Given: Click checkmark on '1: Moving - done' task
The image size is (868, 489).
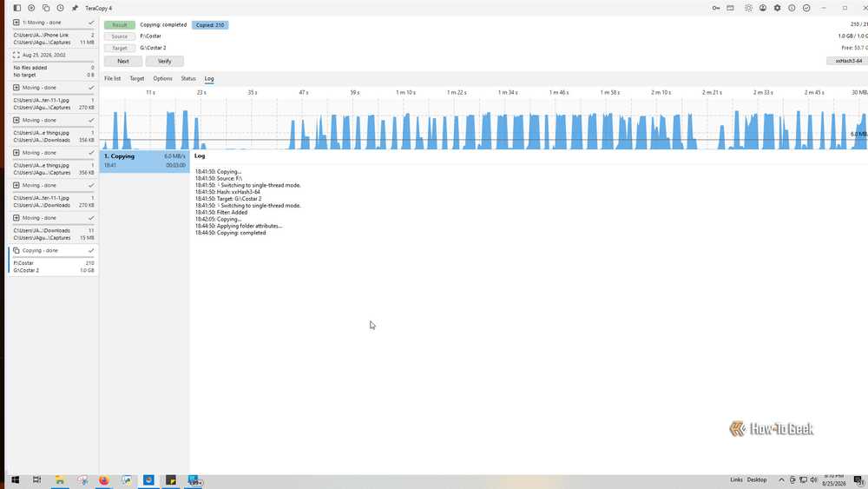Looking at the screenshot, I should click(91, 23).
